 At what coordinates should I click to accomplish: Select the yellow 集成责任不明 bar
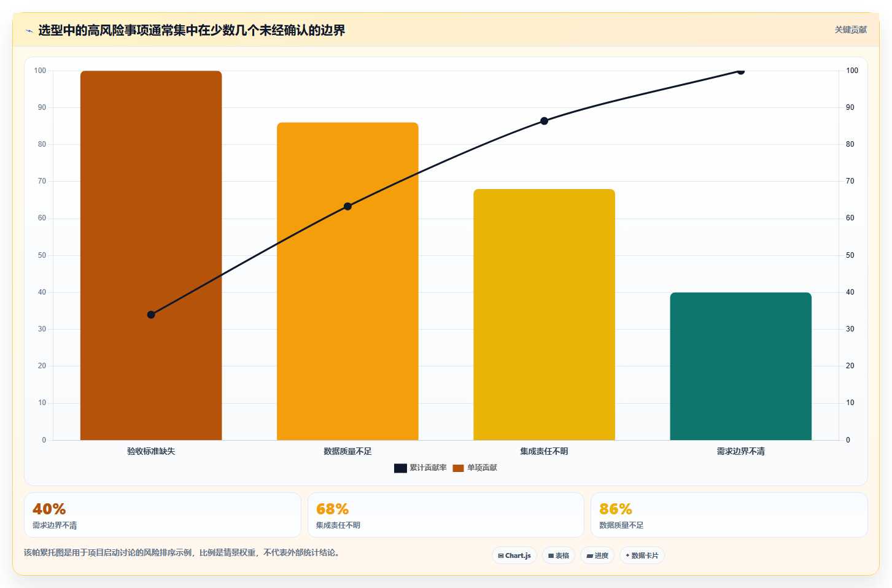[544, 314]
